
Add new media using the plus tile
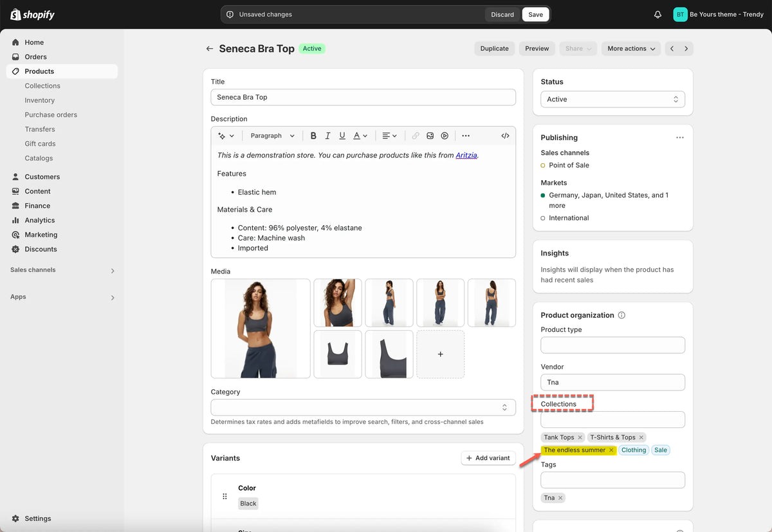pyautogui.click(x=441, y=354)
